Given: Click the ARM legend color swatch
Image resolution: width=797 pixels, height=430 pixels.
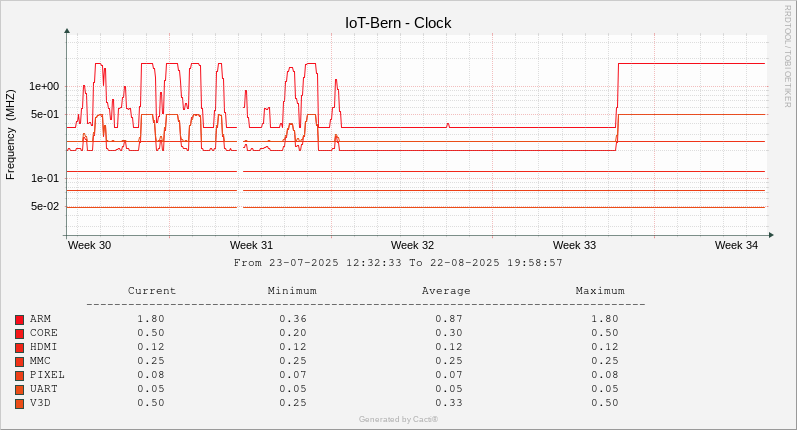Looking at the screenshot, I should point(19,320).
